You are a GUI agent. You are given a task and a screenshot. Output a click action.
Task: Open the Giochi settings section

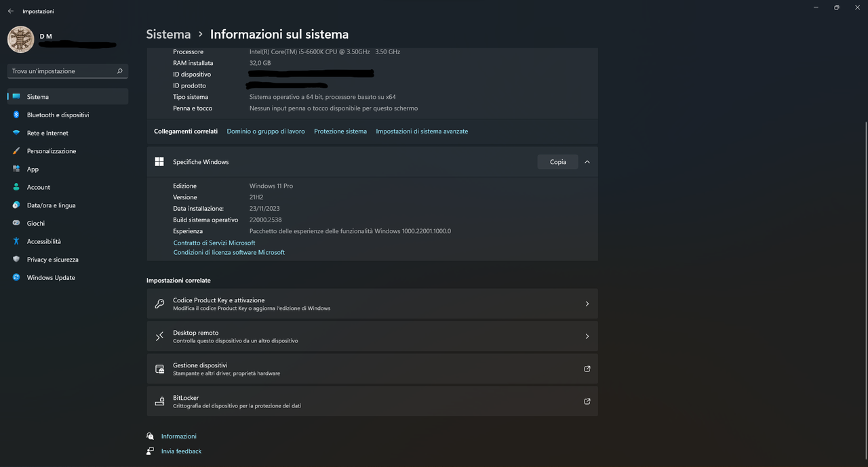[x=68, y=223]
